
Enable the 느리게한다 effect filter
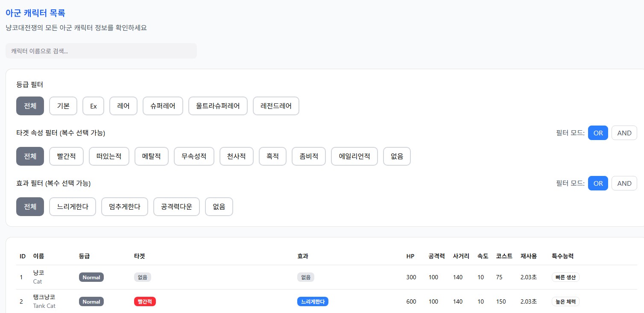pos(72,206)
